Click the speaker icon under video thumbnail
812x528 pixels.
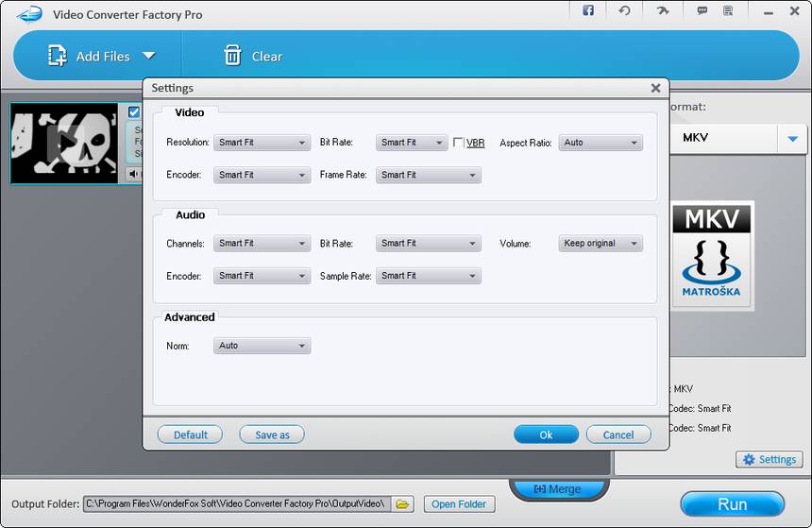point(134,174)
